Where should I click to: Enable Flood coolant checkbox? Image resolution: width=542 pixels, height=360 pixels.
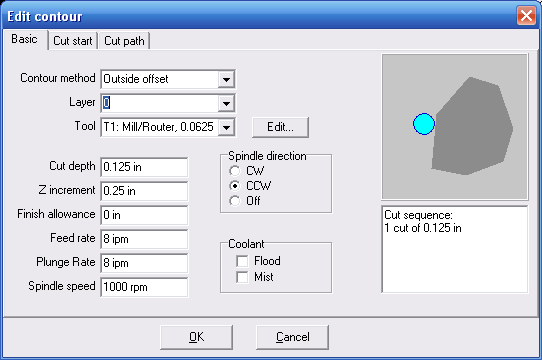[x=242, y=261]
